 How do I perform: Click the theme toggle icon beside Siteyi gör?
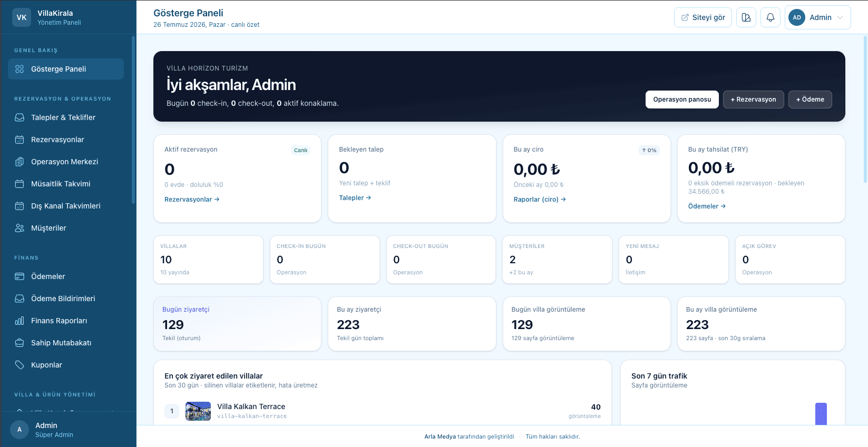746,17
